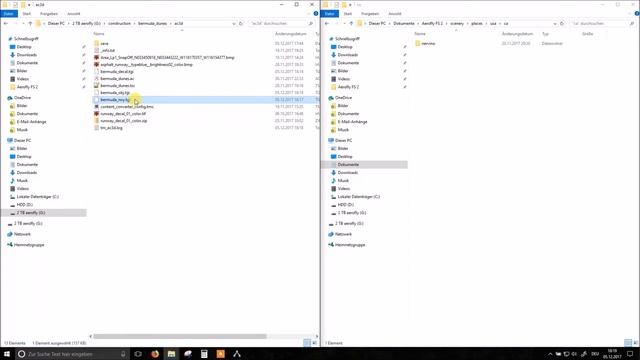Screen dimensions: 640x360
Task: Open the help icon in the left window's ribbon
Action: [x=316, y=14]
